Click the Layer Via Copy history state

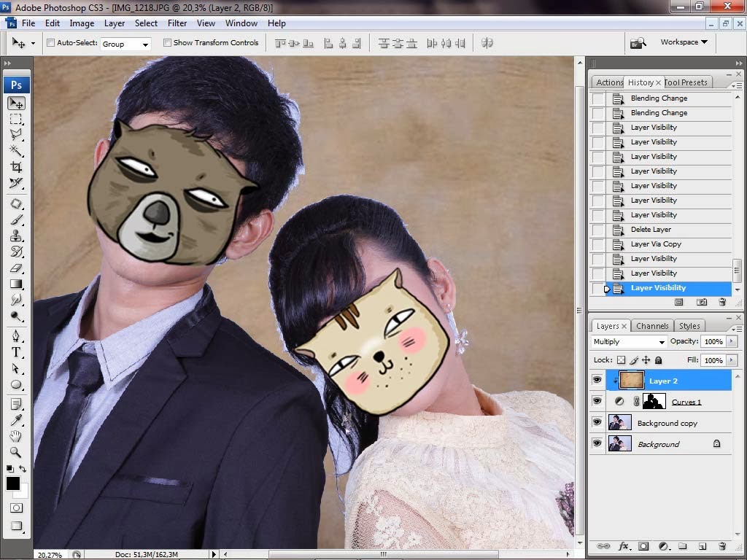pyautogui.click(x=656, y=244)
